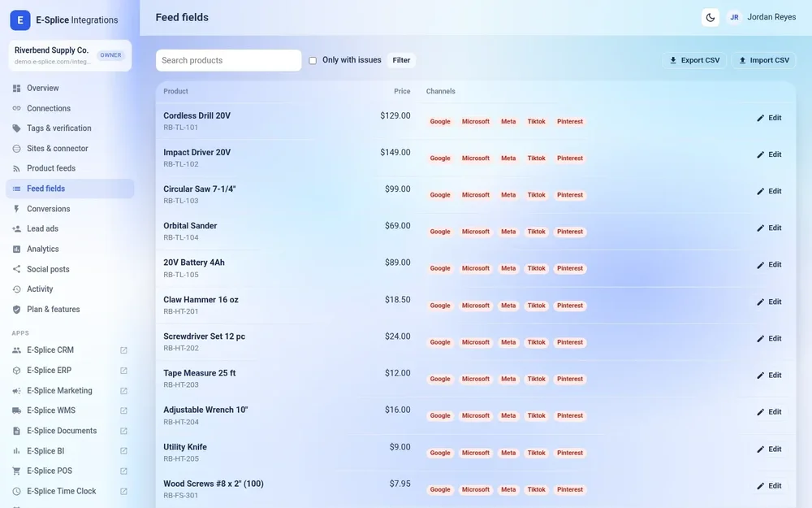This screenshot has height=508, width=812.
Task: Toggle dark mode with the moon icon
Action: pyautogui.click(x=710, y=17)
